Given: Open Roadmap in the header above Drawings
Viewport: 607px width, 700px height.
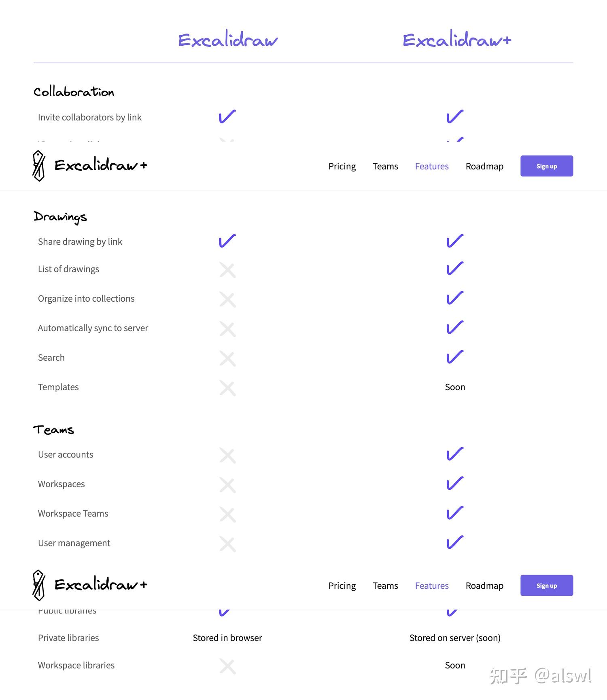Looking at the screenshot, I should [x=484, y=166].
